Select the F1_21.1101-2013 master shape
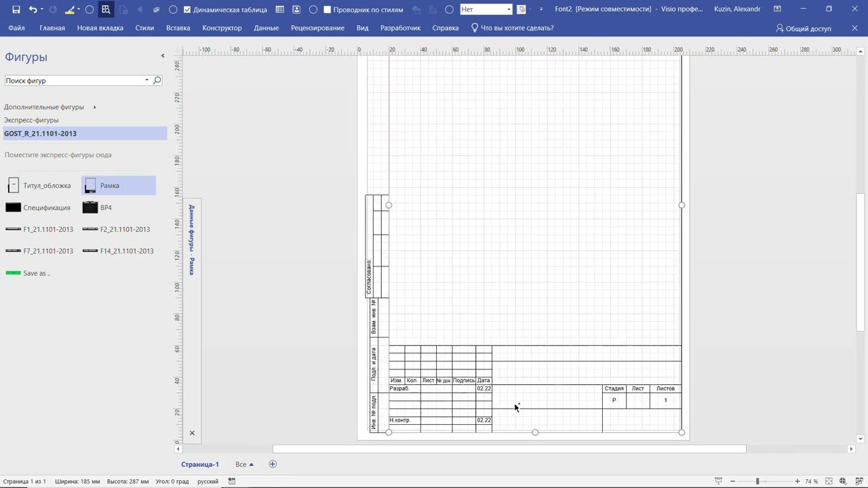 click(x=39, y=229)
